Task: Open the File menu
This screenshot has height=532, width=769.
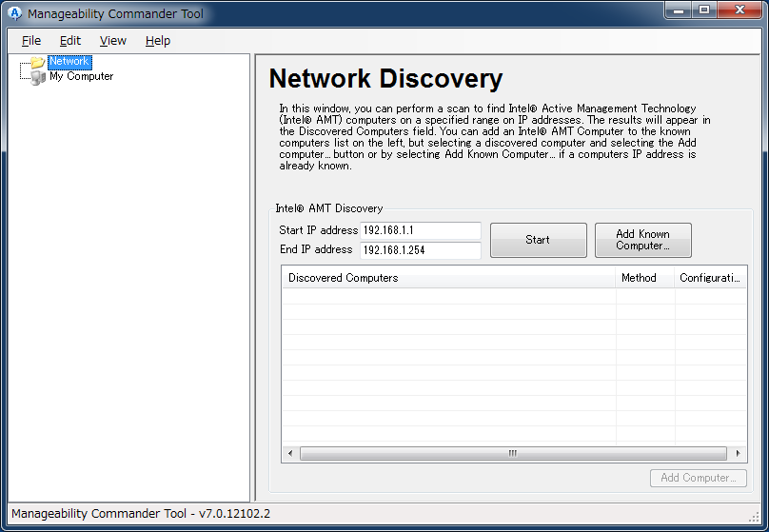Action: coord(31,41)
